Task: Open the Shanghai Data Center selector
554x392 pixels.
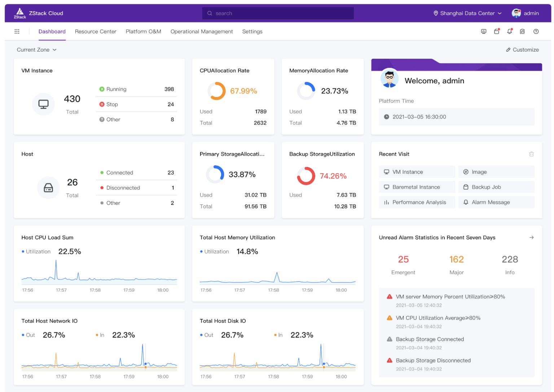Action: point(466,13)
